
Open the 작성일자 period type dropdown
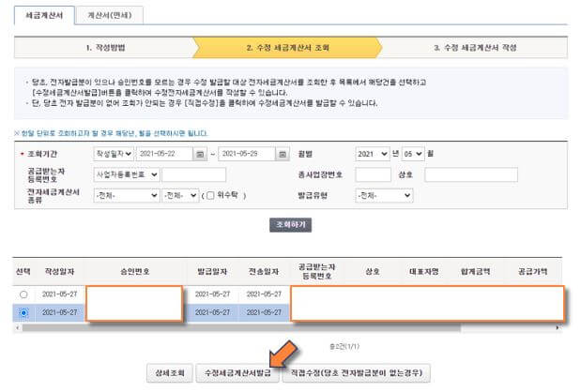pyautogui.click(x=114, y=154)
